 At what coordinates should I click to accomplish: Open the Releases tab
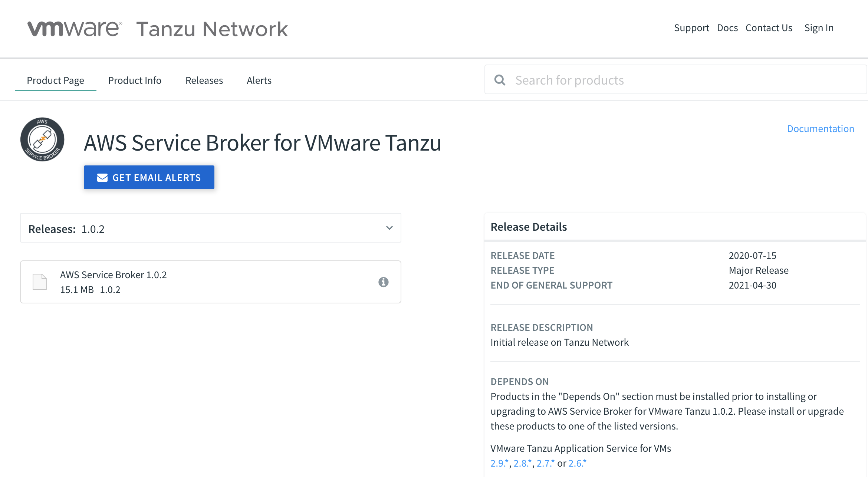(x=204, y=80)
